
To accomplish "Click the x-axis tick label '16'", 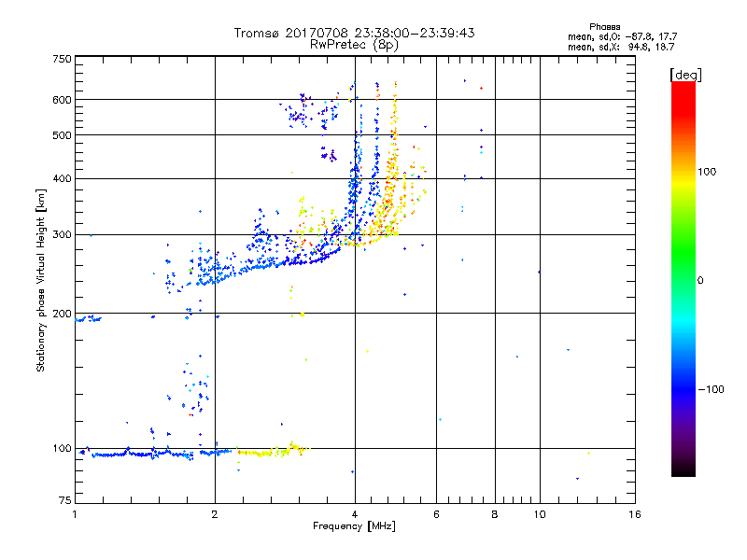I will [x=635, y=514].
